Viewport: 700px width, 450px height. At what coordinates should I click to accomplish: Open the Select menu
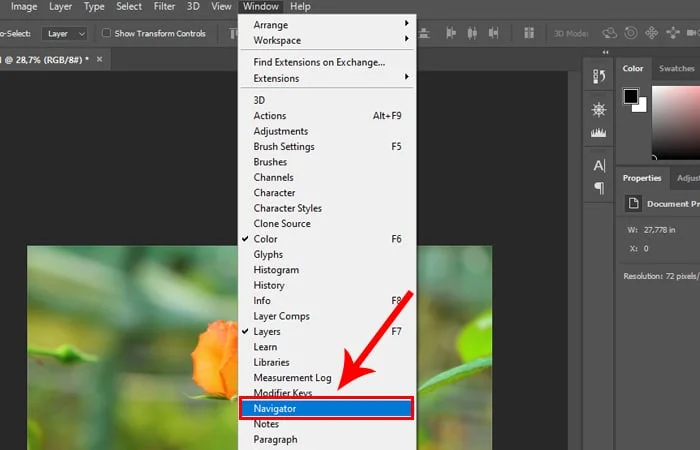click(x=129, y=7)
